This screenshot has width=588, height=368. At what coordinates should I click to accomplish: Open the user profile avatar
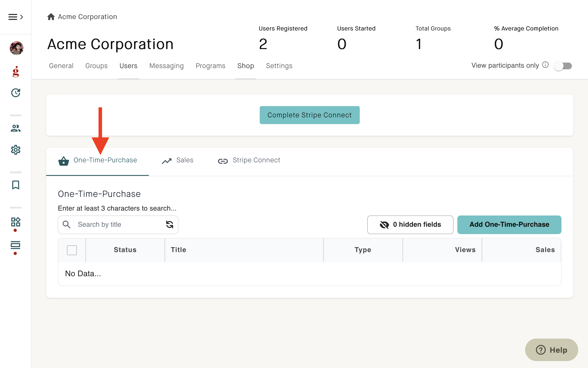coord(17,48)
